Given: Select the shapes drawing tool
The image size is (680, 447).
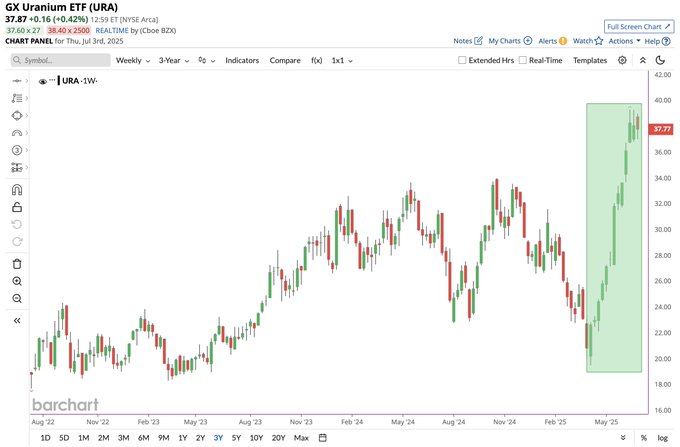Looking at the screenshot, I should (17, 116).
